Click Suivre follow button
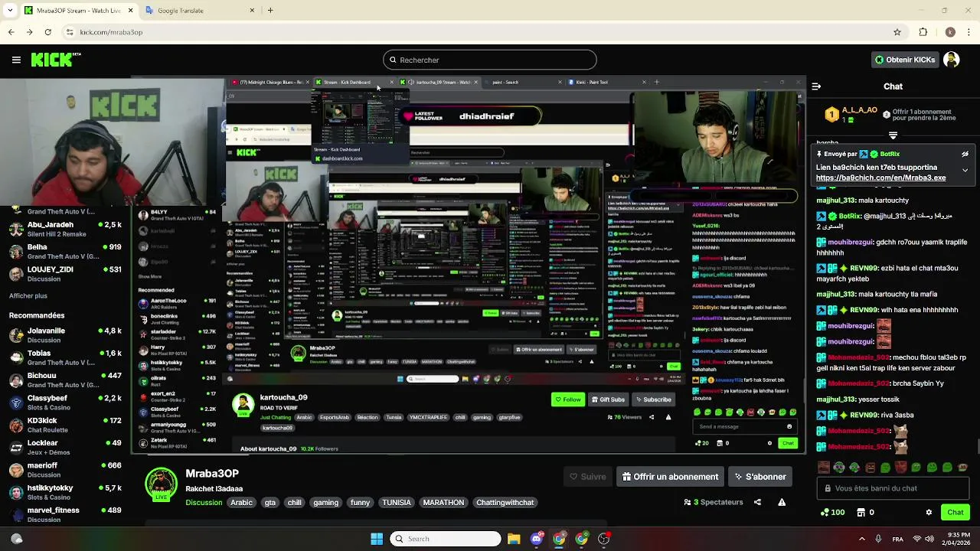 coord(588,477)
